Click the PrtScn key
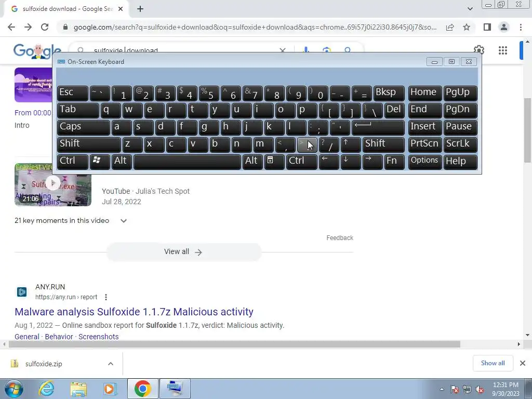Screen dimensions: 532x399 425,144
